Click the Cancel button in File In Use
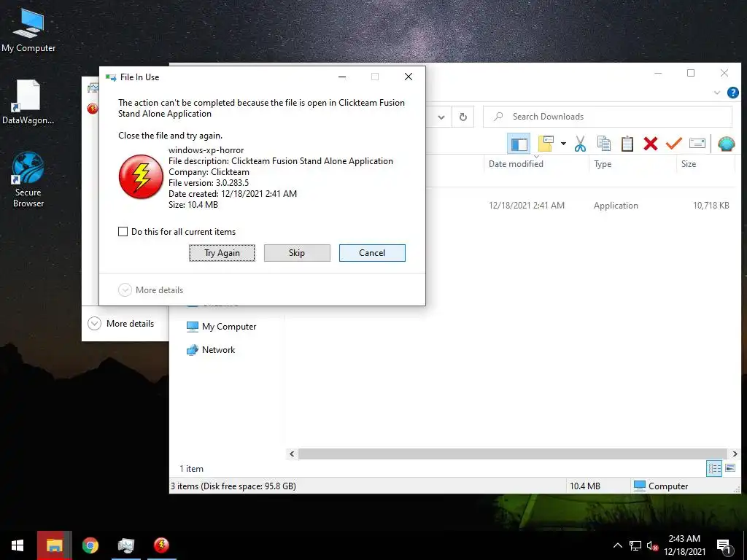This screenshot has height=560, width=747. coord(372,253)
